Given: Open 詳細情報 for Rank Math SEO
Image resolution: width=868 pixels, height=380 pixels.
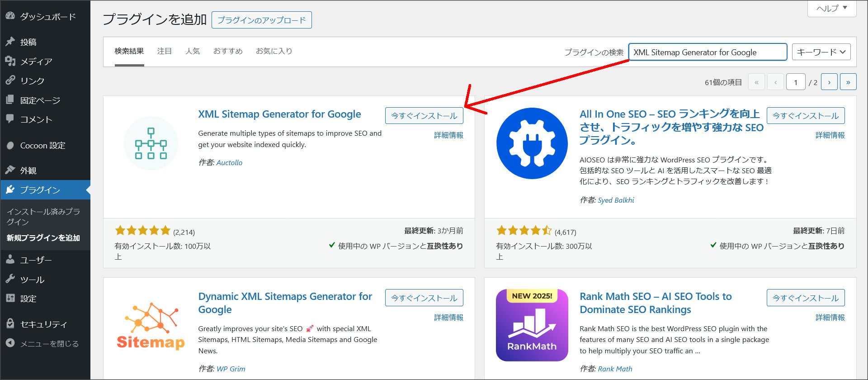Looking at the screenshot, I should tap(830, 318).
